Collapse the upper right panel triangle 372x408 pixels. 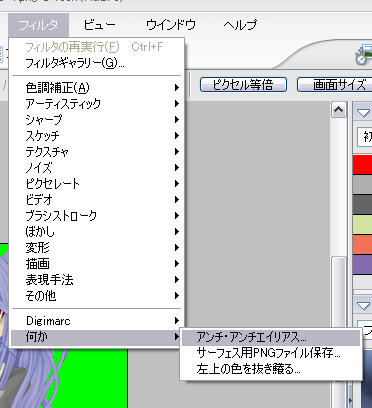click(x=363, y=112)
